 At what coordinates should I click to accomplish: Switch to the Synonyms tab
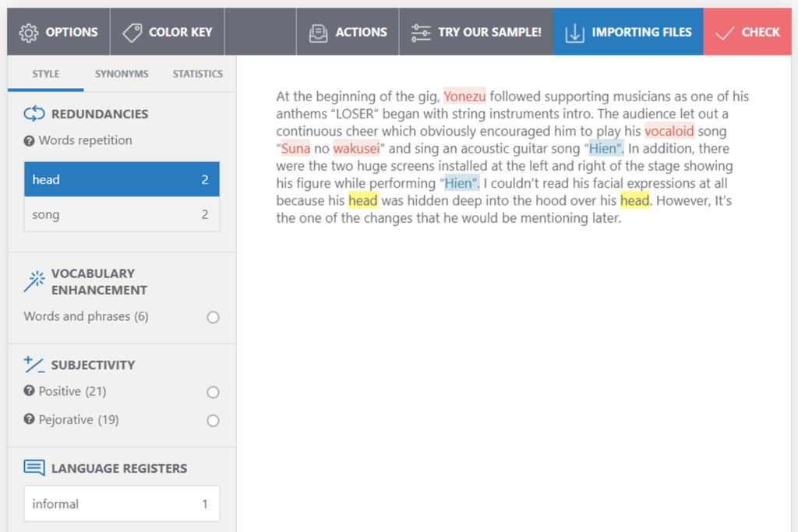(x=122, y=74)
